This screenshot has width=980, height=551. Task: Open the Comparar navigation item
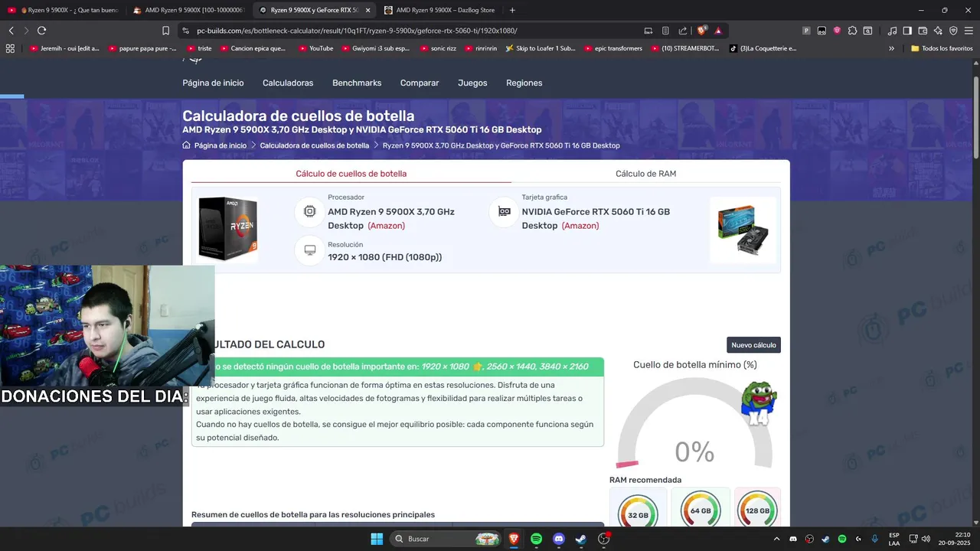click(x=420, y=83)
